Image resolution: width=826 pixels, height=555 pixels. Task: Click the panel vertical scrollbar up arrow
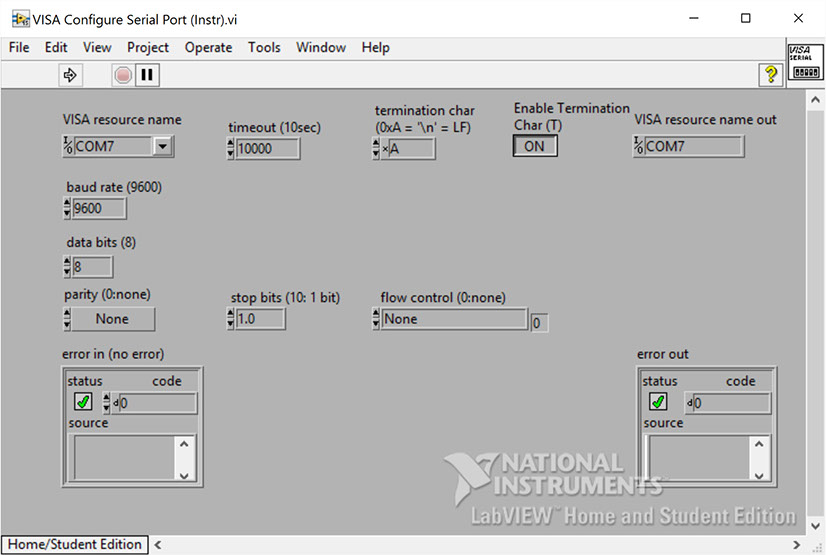point(815,100)
